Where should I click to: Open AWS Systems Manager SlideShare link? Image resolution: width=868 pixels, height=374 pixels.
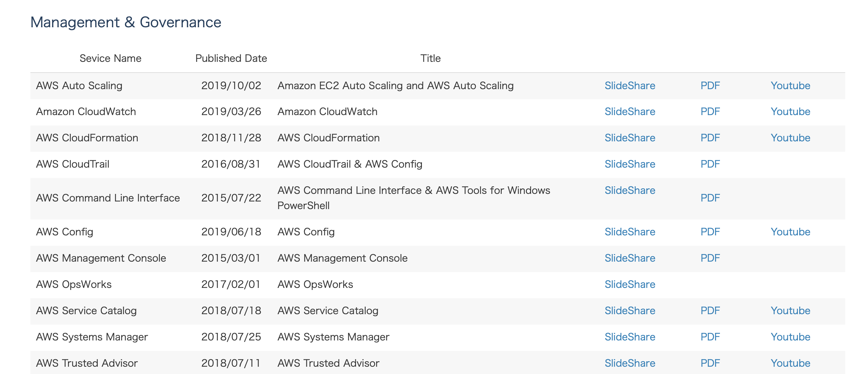coord(629,337)
